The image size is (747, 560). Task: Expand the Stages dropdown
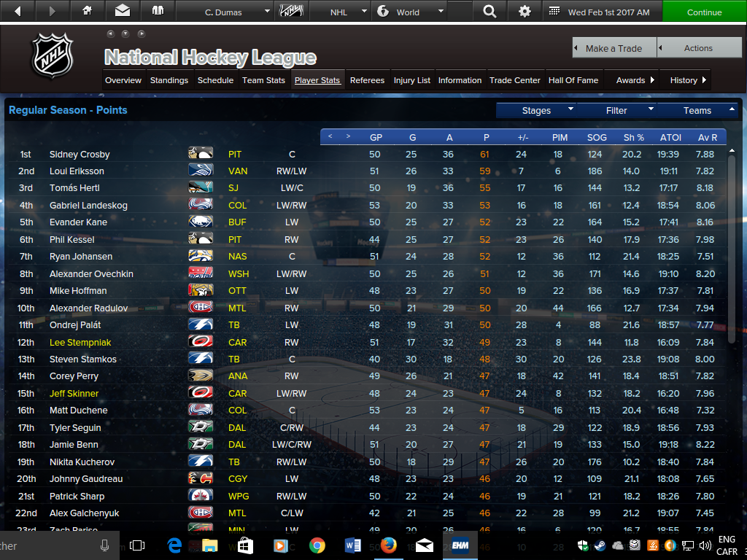[536, 111]
